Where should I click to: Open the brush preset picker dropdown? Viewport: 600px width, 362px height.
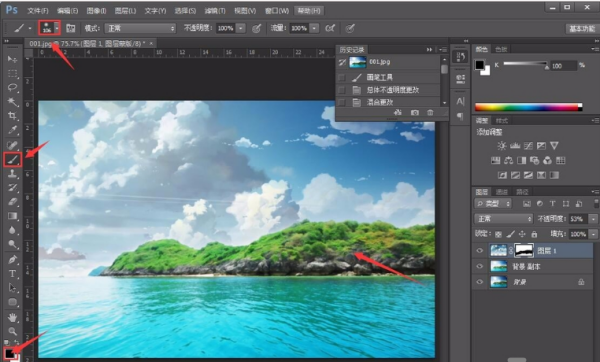pyautogui.click(x=57, y=28)
